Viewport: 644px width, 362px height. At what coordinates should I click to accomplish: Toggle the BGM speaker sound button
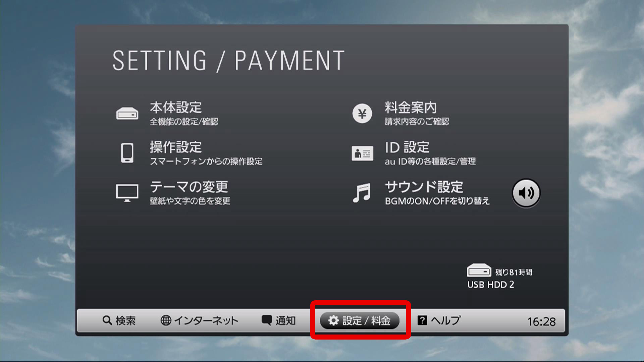[x=526, y=193]
